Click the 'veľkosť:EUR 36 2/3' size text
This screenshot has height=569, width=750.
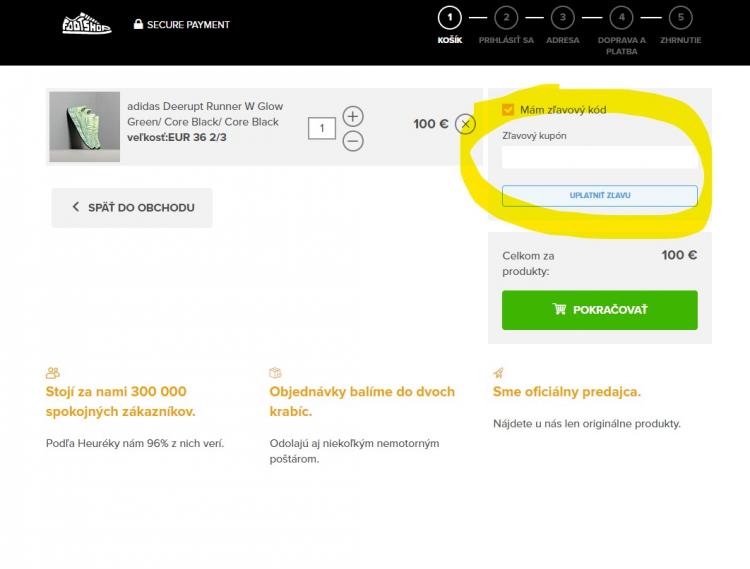pyautogui.click(x=176, y=137)
